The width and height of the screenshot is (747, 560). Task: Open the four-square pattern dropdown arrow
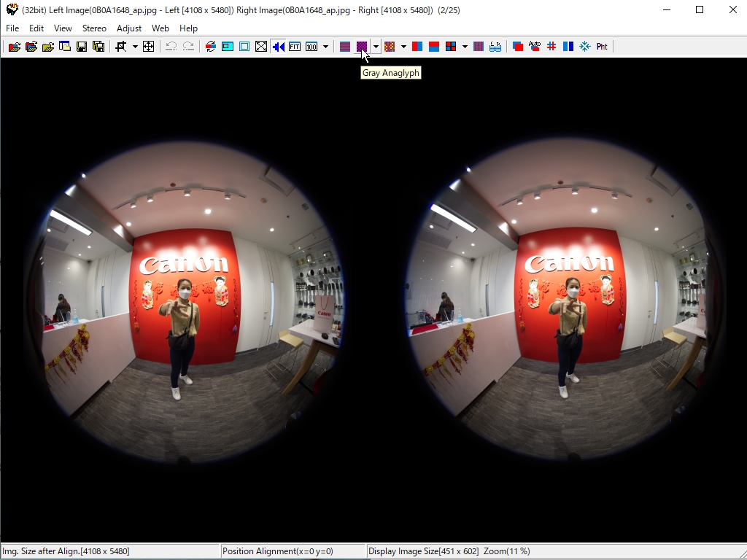(465, 46)
